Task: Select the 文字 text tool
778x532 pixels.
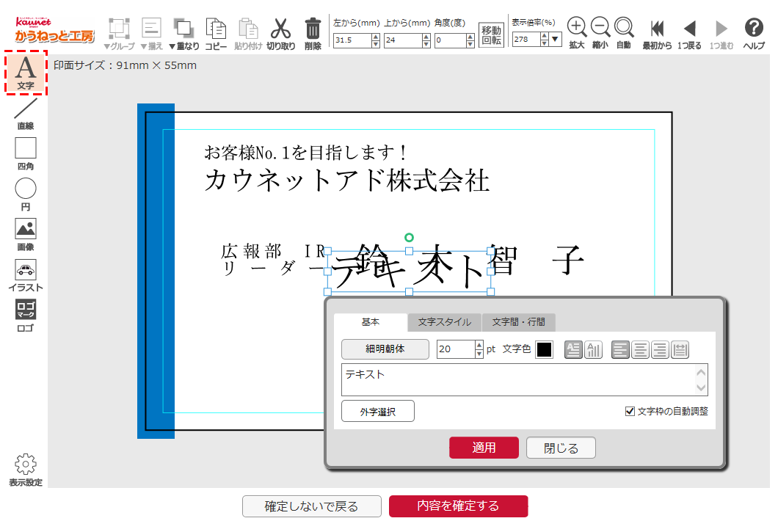Action: pyautogui.click(x=26, y=73)
